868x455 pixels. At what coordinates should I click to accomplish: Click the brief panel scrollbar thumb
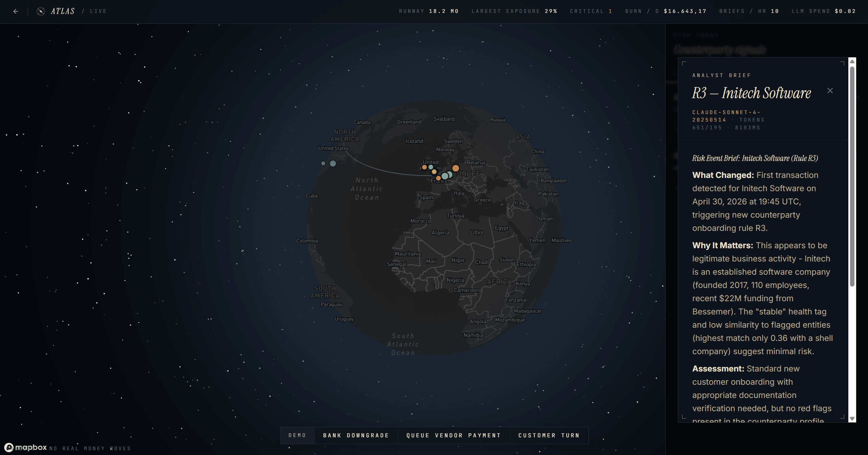(x=852, y=176)
